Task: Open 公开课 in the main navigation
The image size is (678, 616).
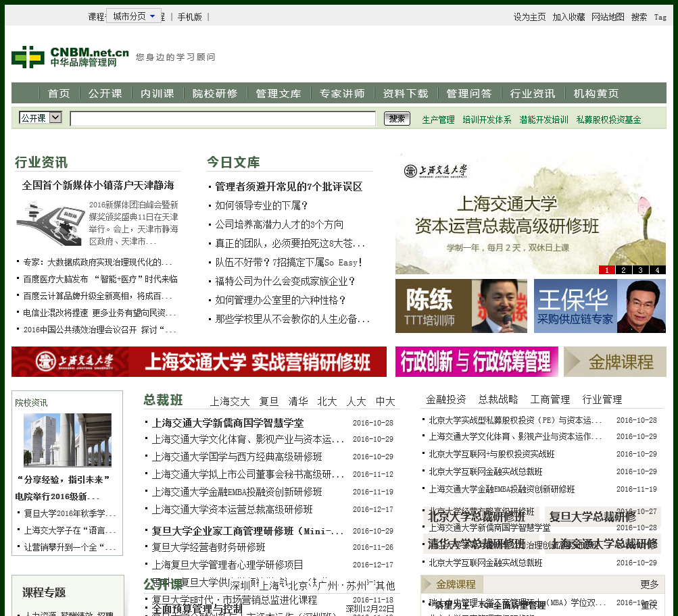Action: [x=105, y=93]
